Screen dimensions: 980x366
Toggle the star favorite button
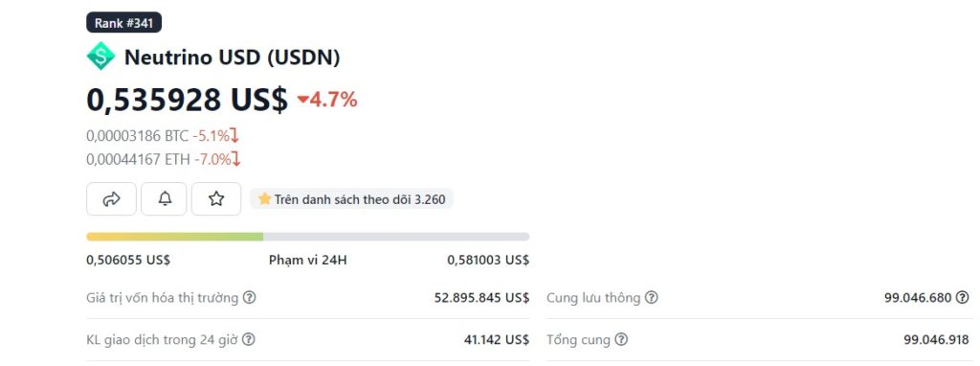click(216, 199)
